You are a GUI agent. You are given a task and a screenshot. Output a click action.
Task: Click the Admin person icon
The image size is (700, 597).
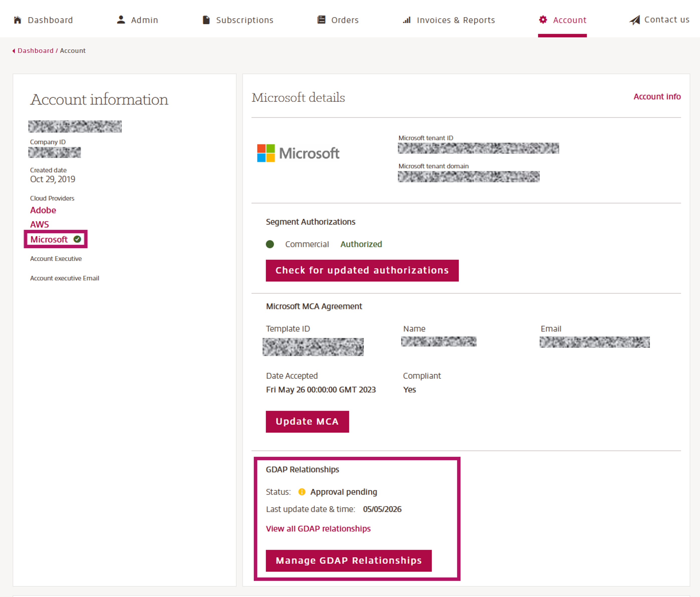coord(121,20)
